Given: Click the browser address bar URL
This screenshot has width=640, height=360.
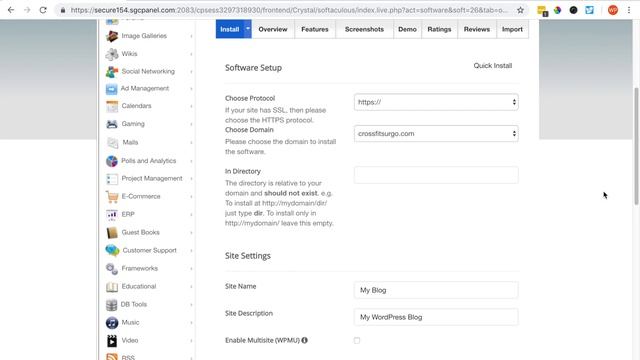Looking at the screenshot, I should click(x=289, y=10).
